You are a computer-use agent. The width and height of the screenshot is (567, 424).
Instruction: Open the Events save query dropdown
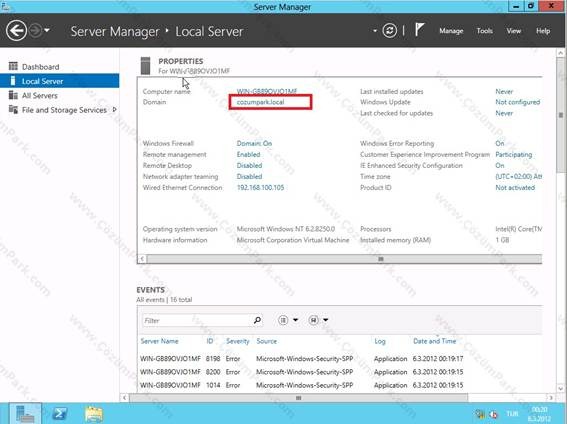click(318, 320)
